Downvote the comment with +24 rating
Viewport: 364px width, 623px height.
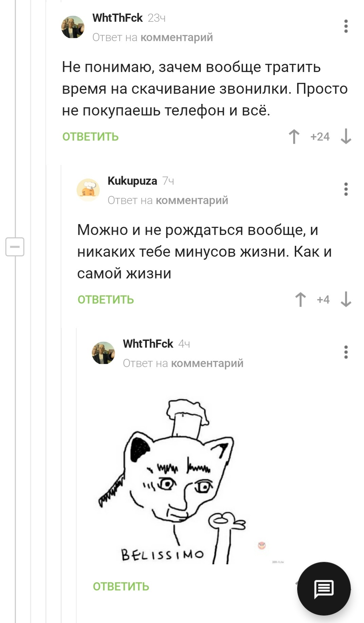click(x=346, y=136)
